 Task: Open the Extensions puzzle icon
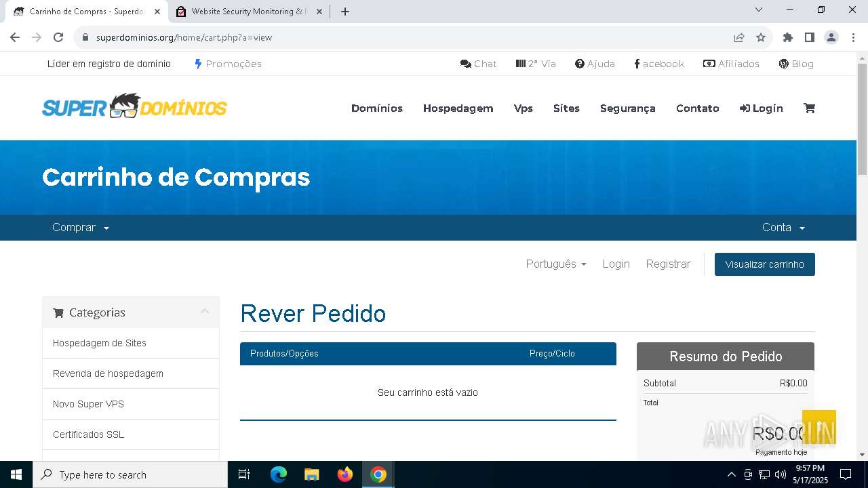[788, 37]
